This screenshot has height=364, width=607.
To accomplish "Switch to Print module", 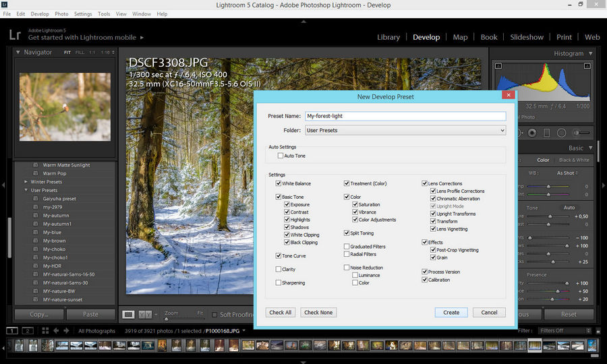I will pyautogui.click(x=564, y=37).
